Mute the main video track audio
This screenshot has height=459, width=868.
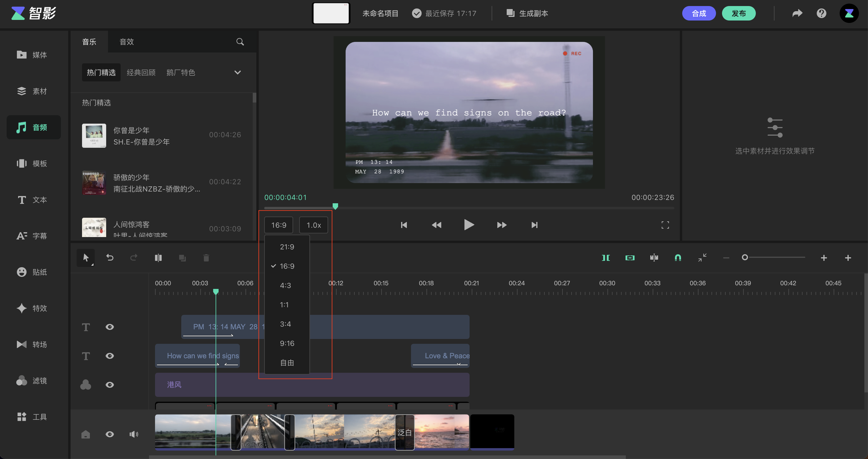pos(134,434)
